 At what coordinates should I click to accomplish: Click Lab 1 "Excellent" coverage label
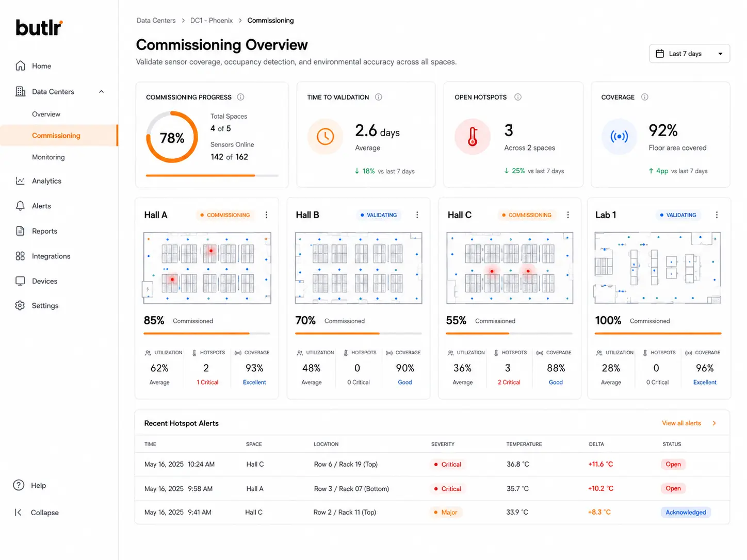705,382
